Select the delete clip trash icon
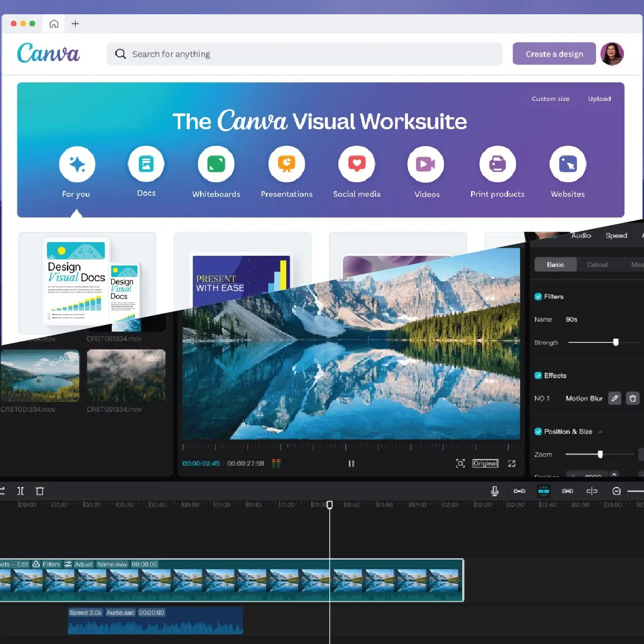Screen dimensions: 644x644 click(x=39, y=491)
